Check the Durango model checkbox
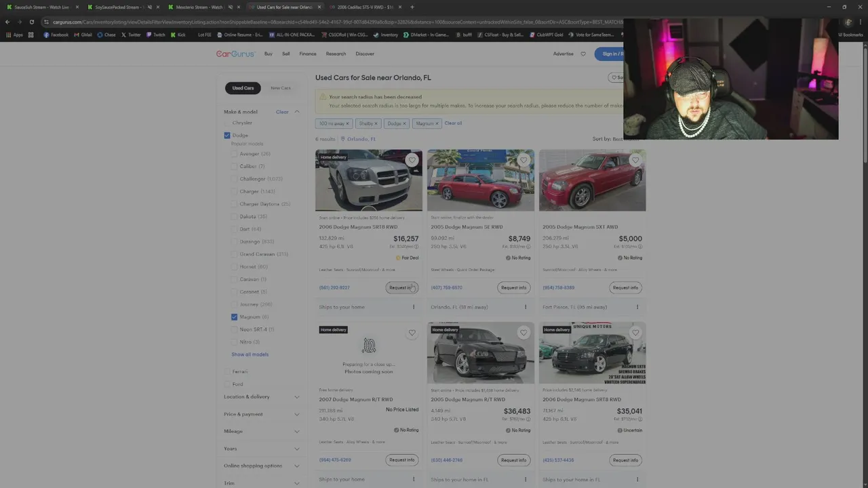 click(235, 241)
